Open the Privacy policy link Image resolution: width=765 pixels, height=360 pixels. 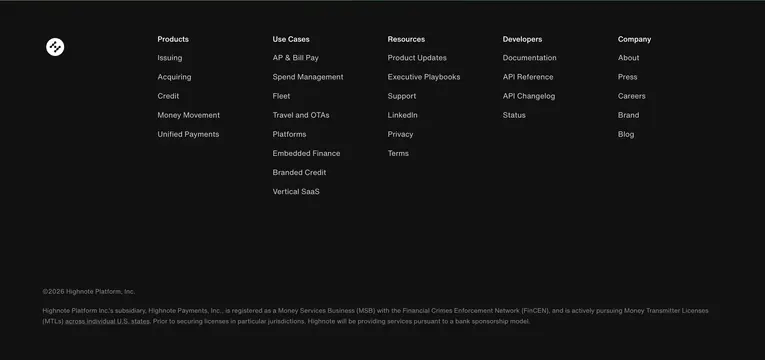click(401, 134)
